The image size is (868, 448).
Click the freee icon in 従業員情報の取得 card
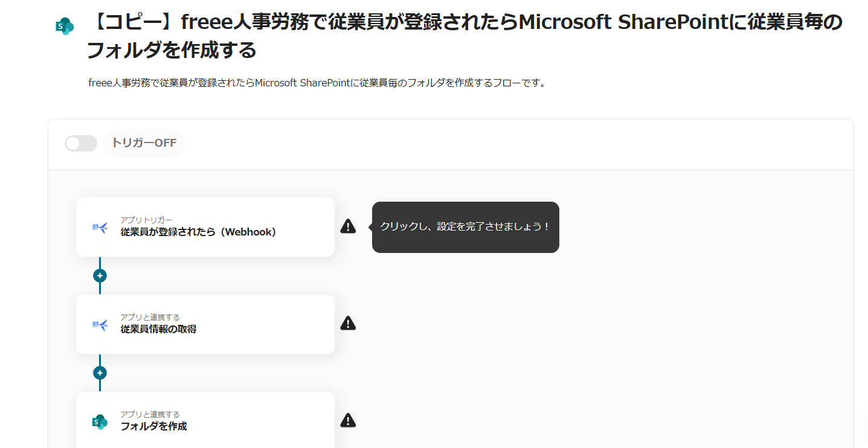coord(100,324)
